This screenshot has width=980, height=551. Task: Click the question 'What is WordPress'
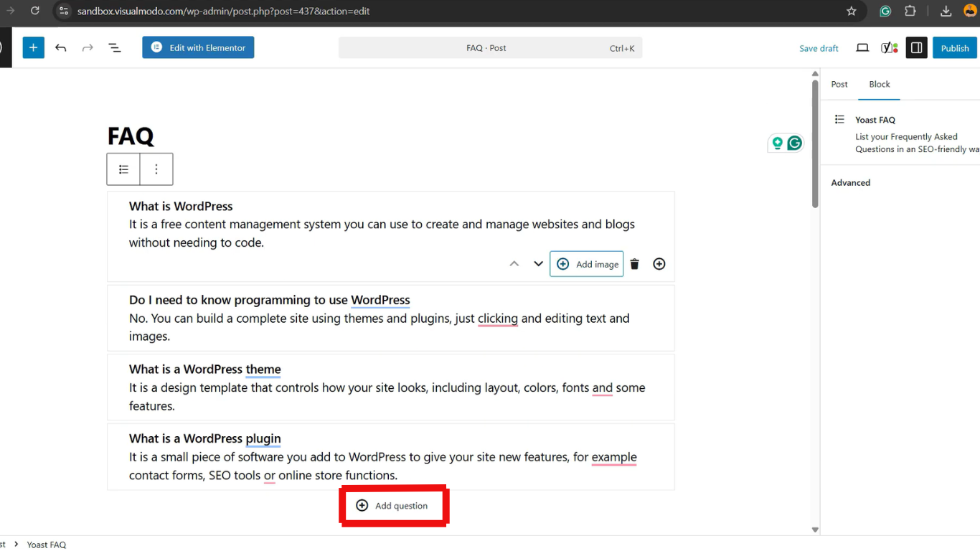click(x=181, y=207)
